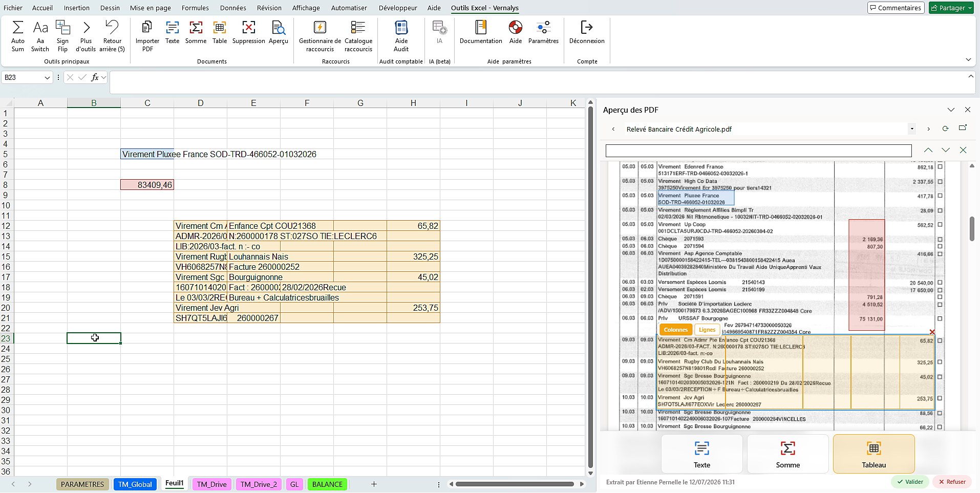Click Déconnexion icon
This screenshot has width=980, height=493.
[587, 28]
